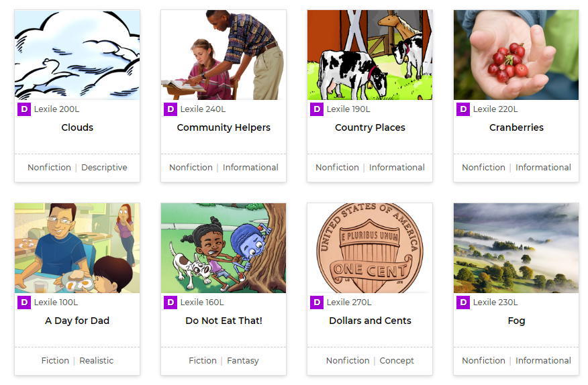Click the Descriptive genre label under Clouds
The height and width of the screenshot is (385, 588).
click(x=104, y=167)
